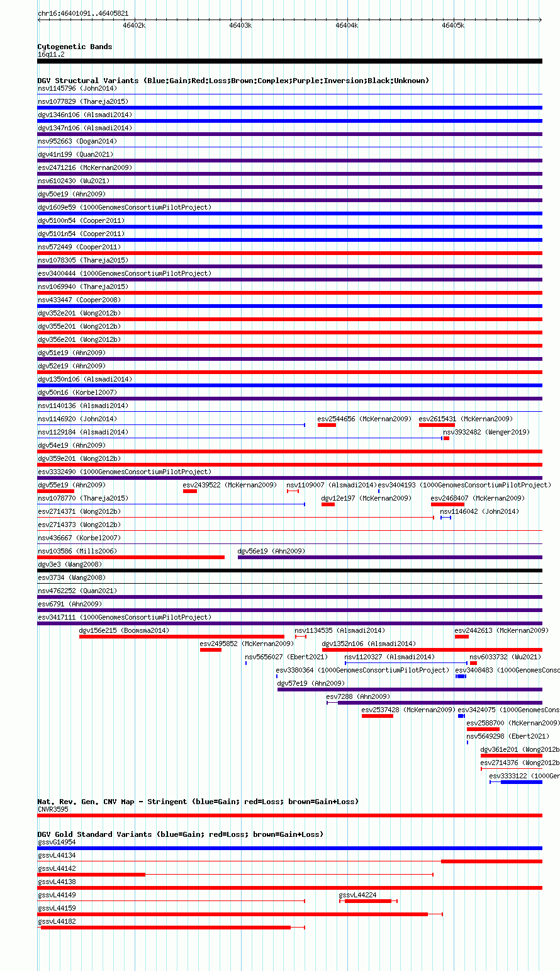Click the nsv6033732 (Wu2021) label

coord(505,657)
